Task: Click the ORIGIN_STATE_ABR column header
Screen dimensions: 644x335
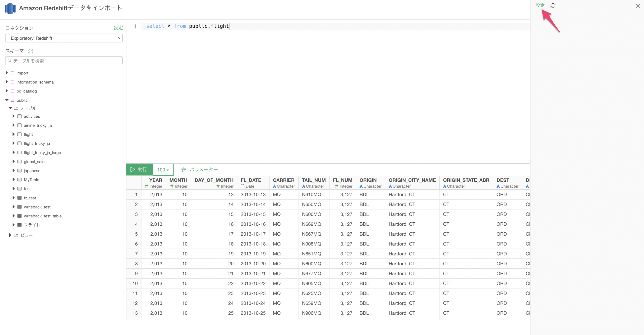Action: [466, 183]
